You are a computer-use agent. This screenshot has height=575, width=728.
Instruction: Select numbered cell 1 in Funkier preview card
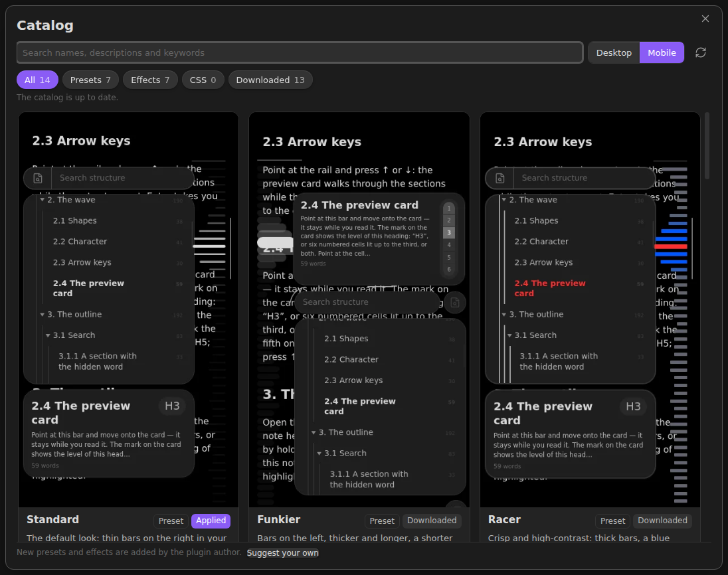tap(449, 208)
